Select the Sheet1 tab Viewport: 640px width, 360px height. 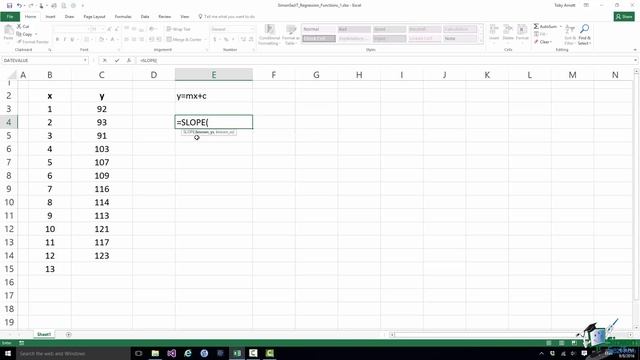coord(44,334)
